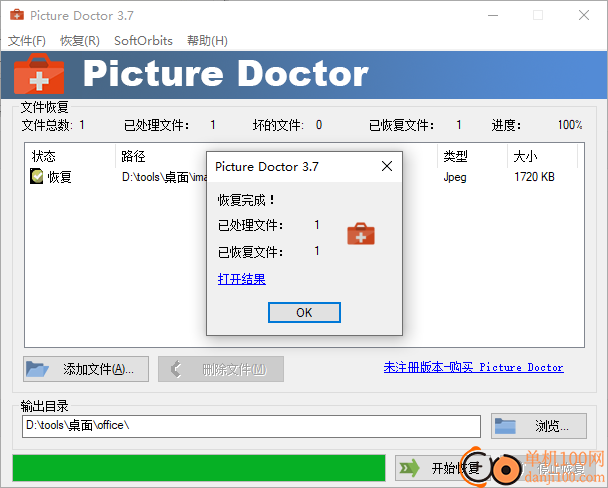Click the D:\tools\桌面 path cell
This screenshot has height=488, width=608.
(x=164, y=177)
